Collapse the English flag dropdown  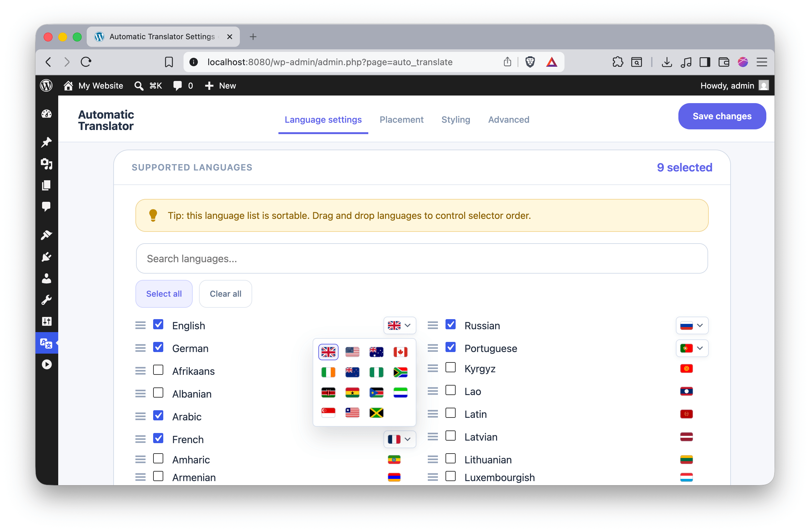tap(400, 326)
